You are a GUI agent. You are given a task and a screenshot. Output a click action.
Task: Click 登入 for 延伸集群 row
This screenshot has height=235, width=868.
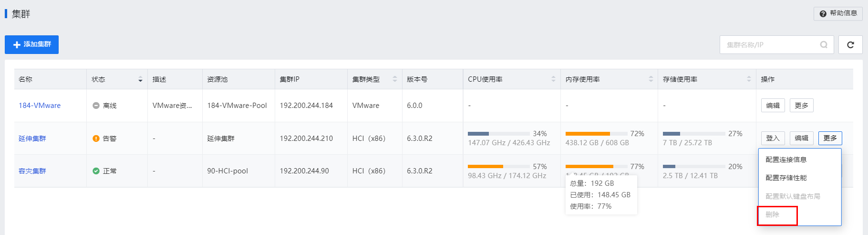coord(773,138)
